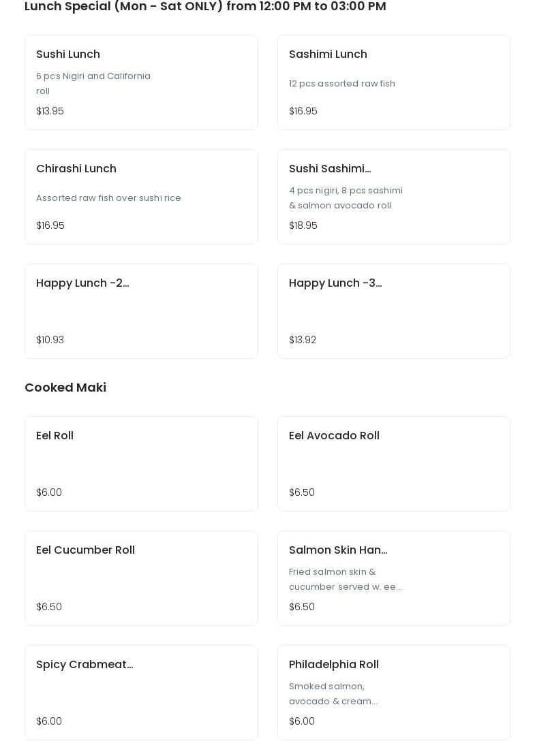Open the Sushi Sashimi combo item
535x756 pixels.
tap(393, 197)
